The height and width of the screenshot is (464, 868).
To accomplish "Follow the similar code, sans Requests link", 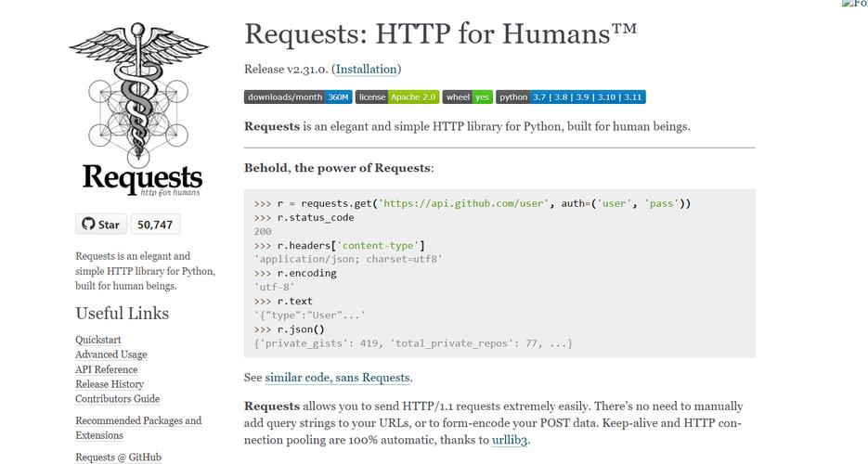I will (338, 378).
